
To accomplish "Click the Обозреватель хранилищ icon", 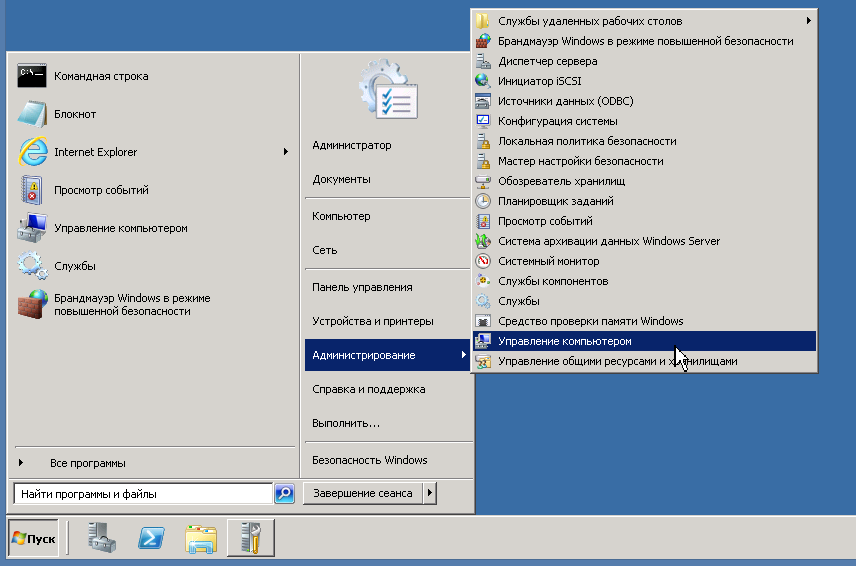I will click(483, 181).
